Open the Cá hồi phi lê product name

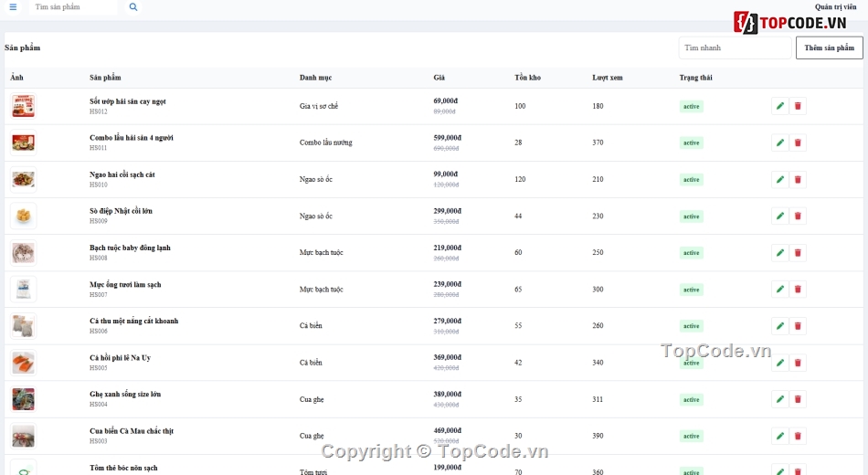[x=120, y=358]
